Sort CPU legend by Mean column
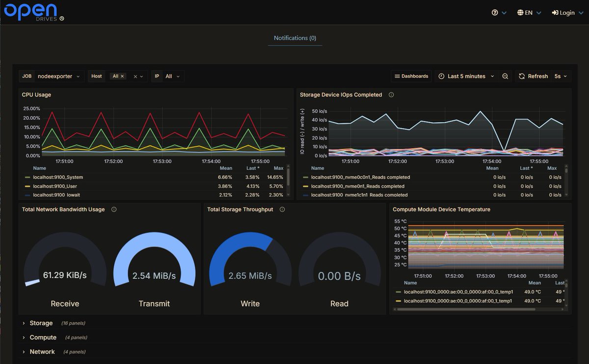Screen dimensions: 589x364 (226, 168)
